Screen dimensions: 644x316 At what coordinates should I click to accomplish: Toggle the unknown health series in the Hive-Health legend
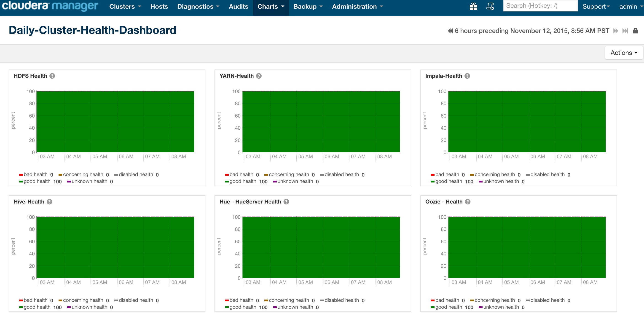tap(89, 307)
